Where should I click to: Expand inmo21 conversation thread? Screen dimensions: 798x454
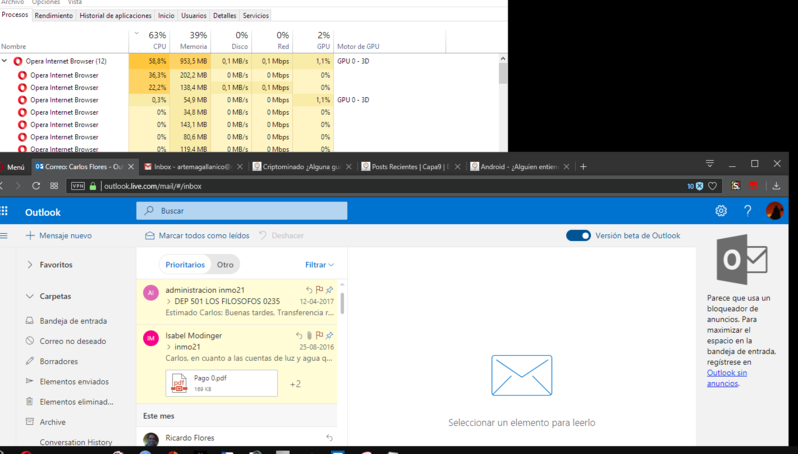[x=168, y=347]
